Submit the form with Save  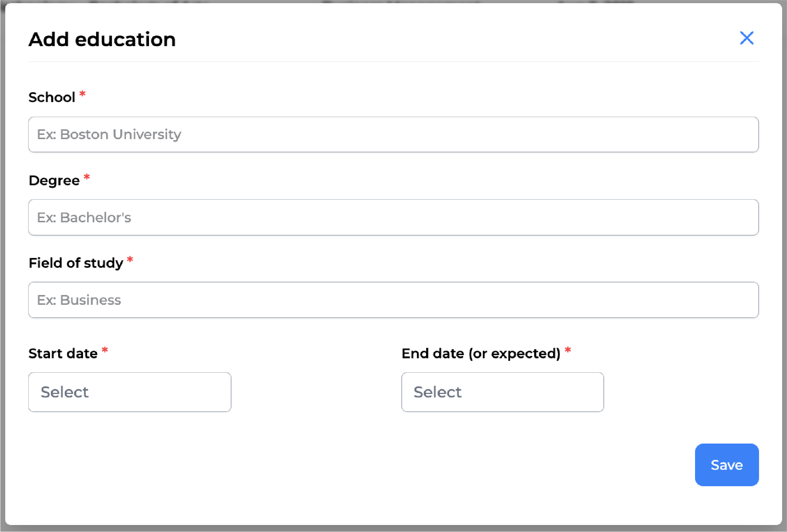point(727,465)
